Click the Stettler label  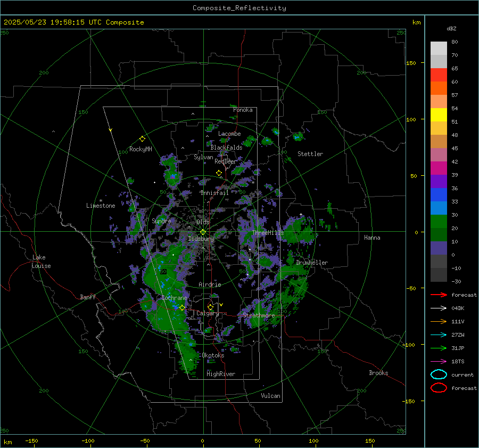click(x=310, y=154)
